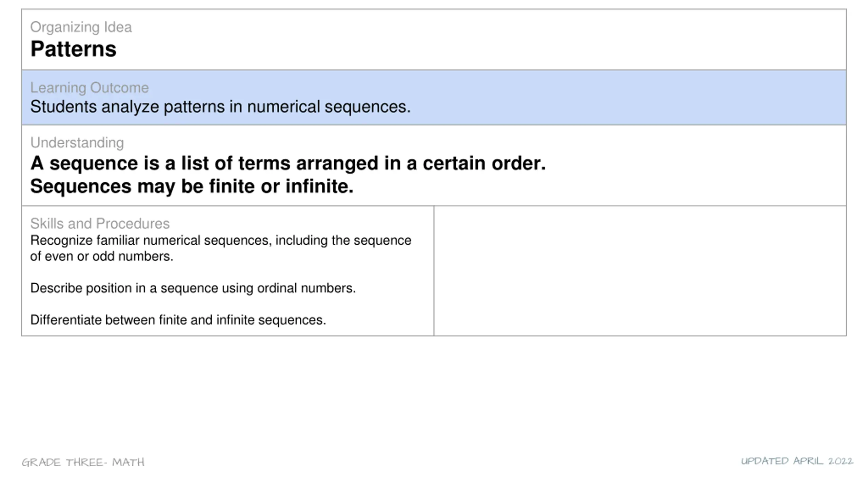Click the 'Learning Outcome' label

(x=90, y=88)
